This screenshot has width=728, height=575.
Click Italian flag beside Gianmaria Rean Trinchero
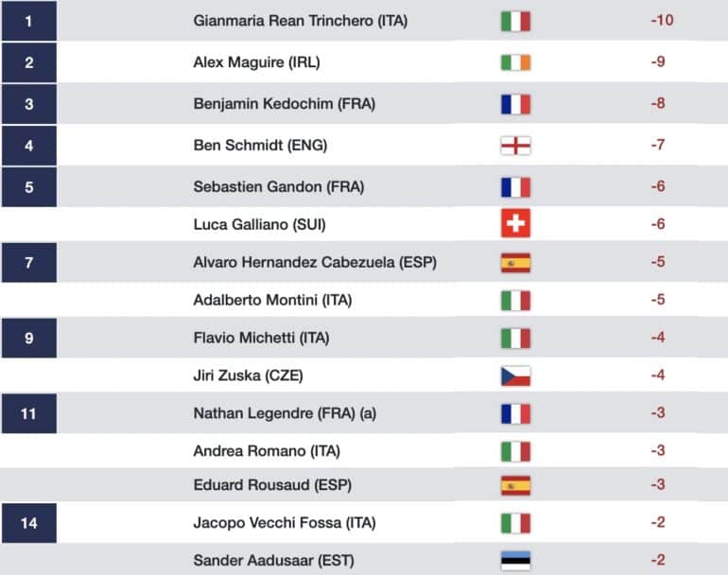(x=515, y=22)
